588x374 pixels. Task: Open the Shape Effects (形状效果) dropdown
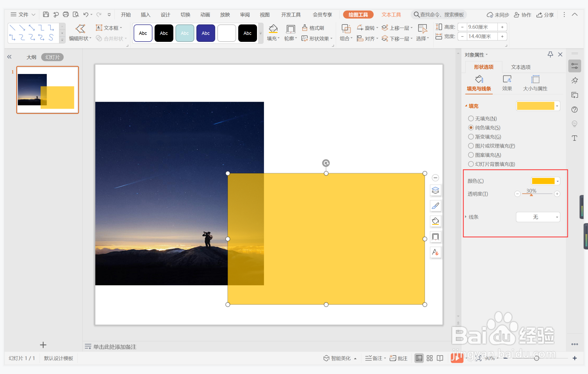pos(318,39)
